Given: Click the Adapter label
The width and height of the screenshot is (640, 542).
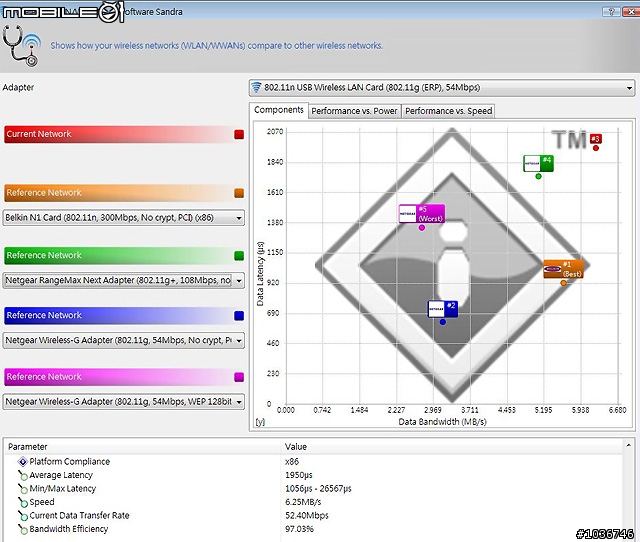Looking at the screenshot, I should [x=18, y=87].
